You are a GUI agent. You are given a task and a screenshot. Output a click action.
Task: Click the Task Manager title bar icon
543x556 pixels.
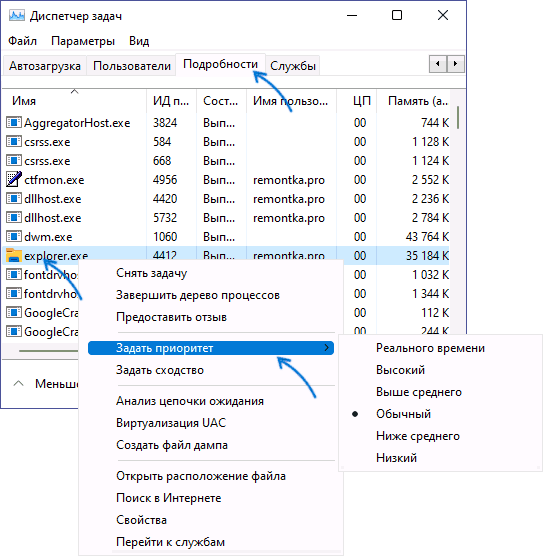coord(16,16)
